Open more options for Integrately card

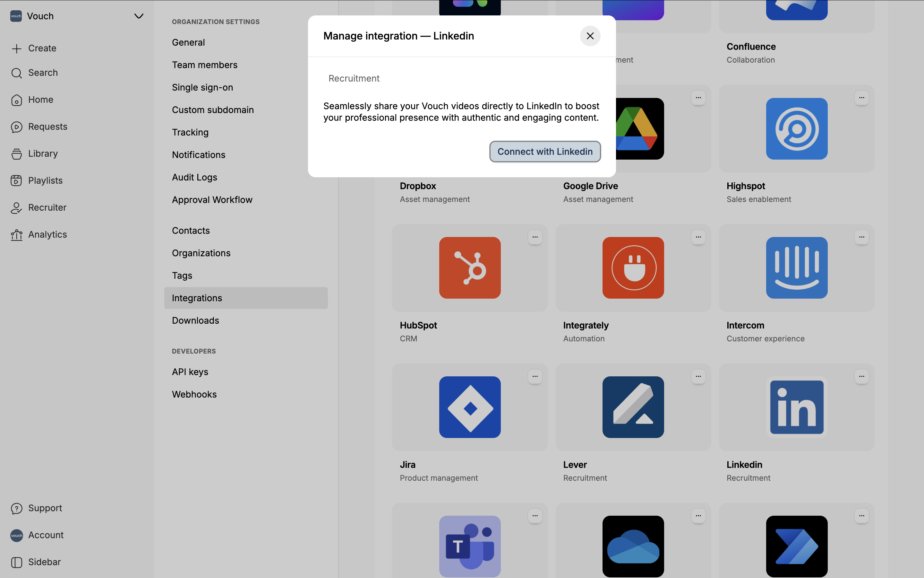tap(698, 237)
